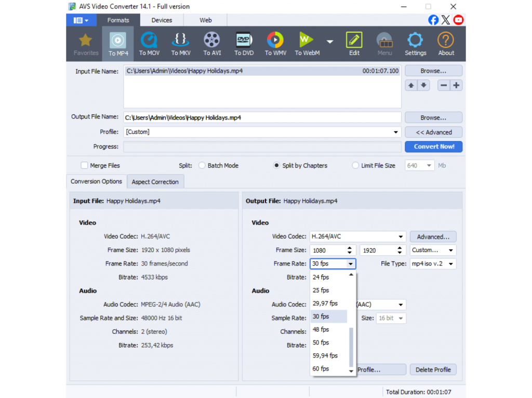
Task: Switch to the Devices tab
Action: click(162, 20)
